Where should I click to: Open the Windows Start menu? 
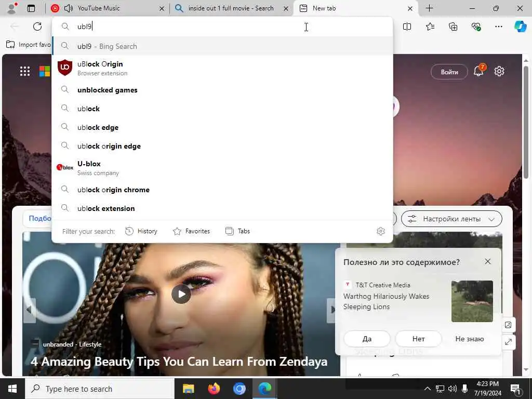12,389
